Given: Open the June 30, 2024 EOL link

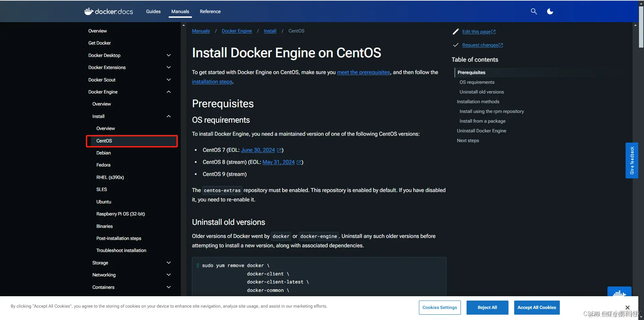Looking at the screenshot, I should (x=258, y=150).
